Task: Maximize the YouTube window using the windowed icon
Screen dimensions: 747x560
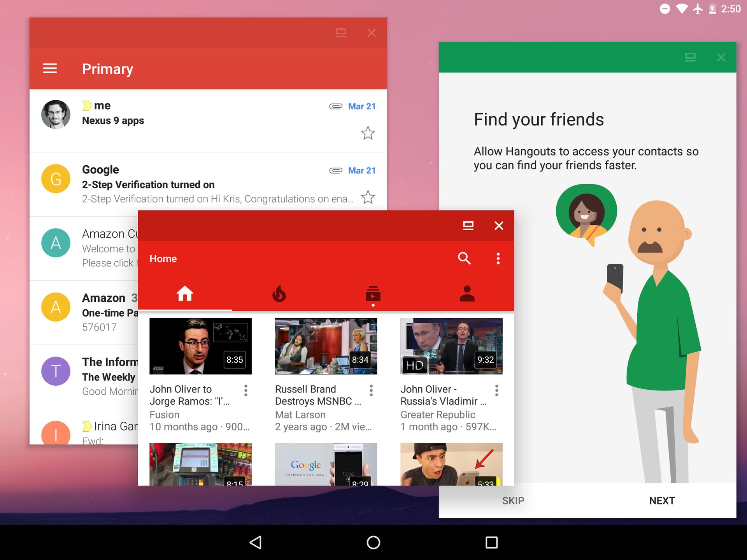Action: click(468, 226)
